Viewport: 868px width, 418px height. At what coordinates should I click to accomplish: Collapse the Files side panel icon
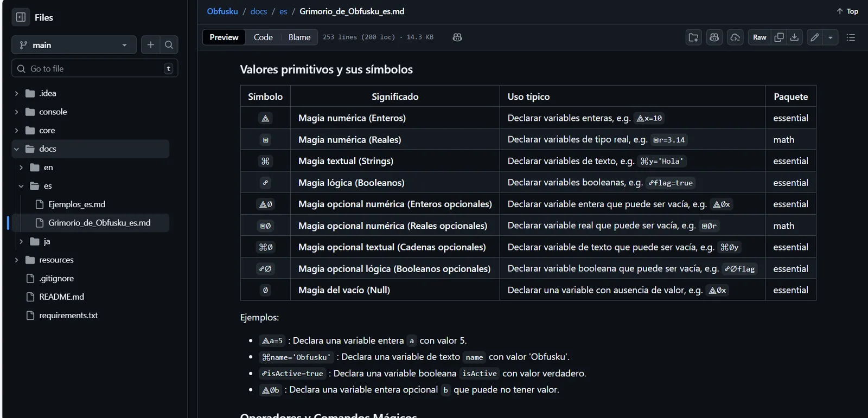[x=21, y=17]
